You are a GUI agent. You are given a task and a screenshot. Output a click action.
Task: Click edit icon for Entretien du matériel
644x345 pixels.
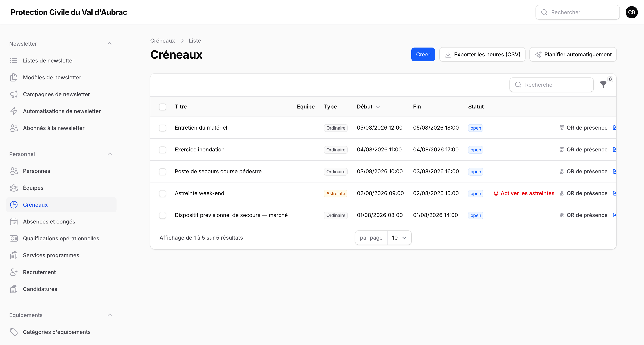pos(614,128)
